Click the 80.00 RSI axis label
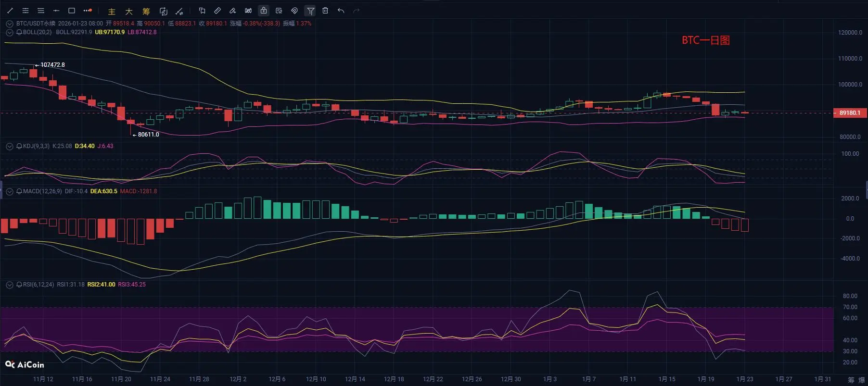 click(x=850, y=296)
